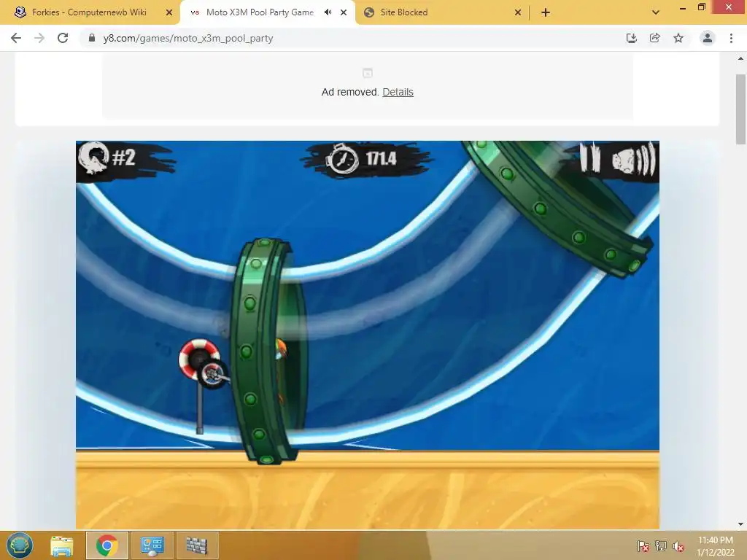Image resolution: width=747 pixels, height=560 pixels.
Task: Go back to the previous page
Action: (16, 38)
